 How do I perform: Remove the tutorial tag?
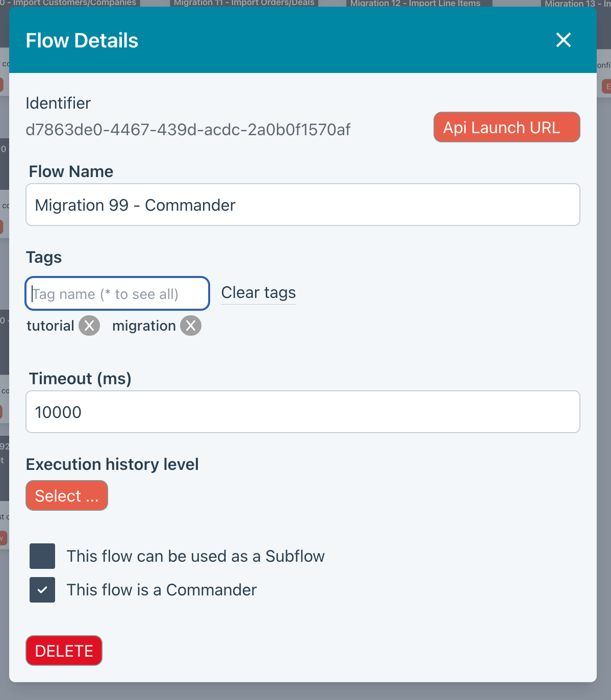(89, 326)
